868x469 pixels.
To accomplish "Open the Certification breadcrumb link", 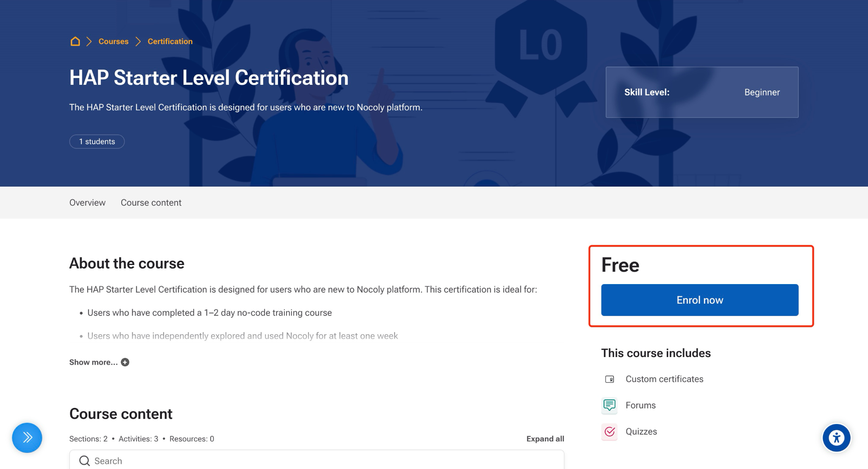I will 170,41.
